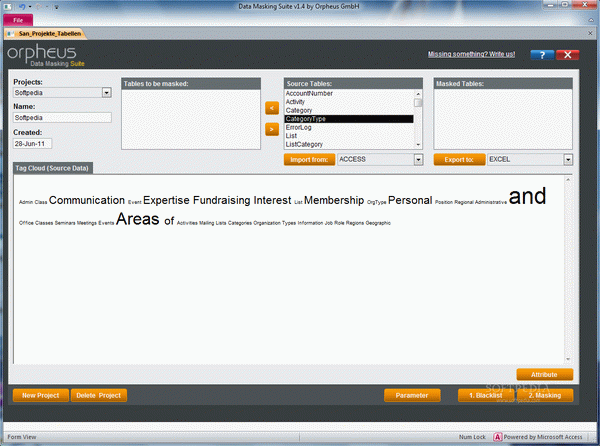
Task: Click the Import from button
Action: coord(309,160)
